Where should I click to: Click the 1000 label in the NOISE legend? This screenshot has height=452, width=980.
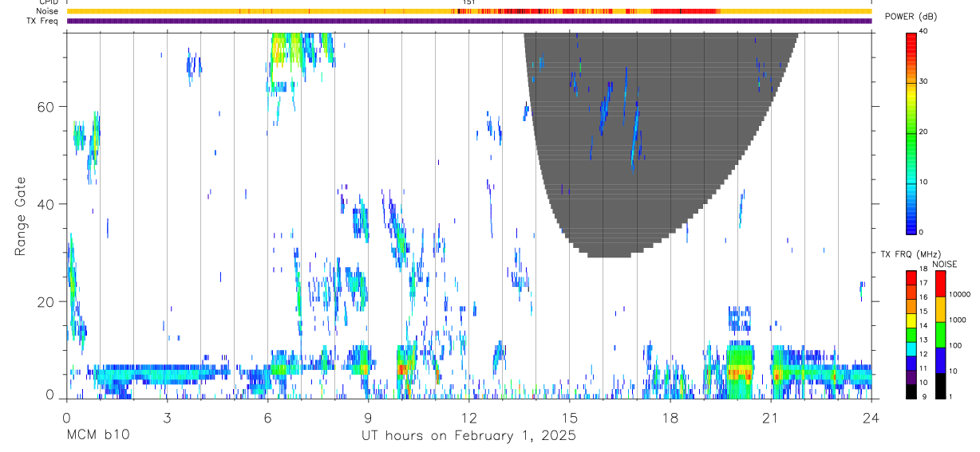pyautogui.click(x=956, y=320)
